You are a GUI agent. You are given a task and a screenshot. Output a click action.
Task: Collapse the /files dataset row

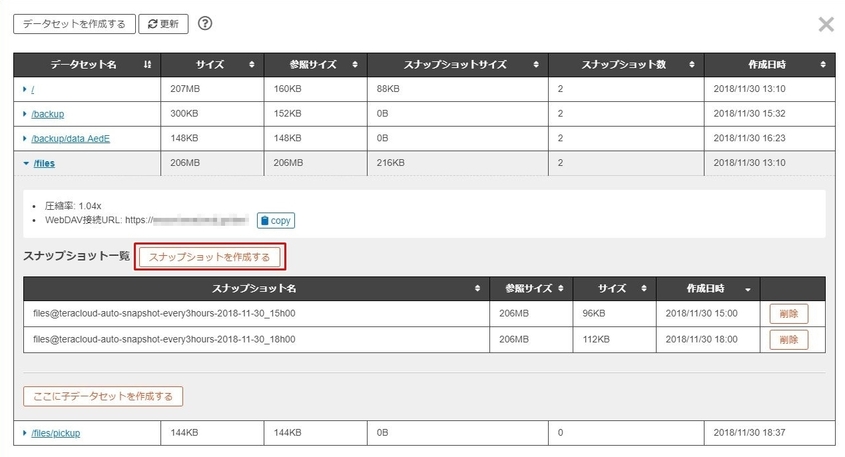click(x=26, y=164)
